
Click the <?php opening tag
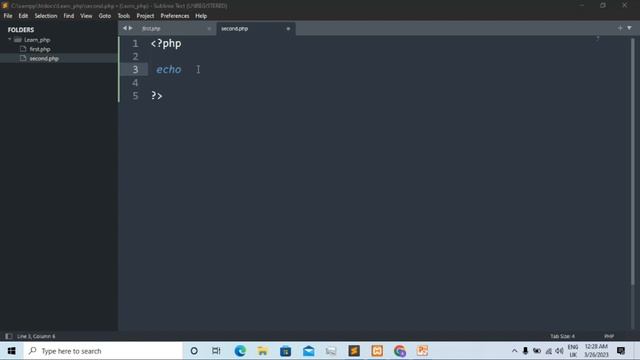point(166,43)
